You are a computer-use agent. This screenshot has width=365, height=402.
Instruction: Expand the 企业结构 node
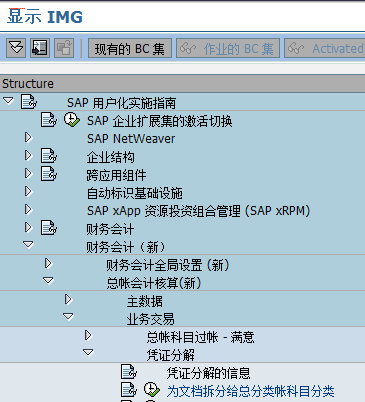(x=29, y=155)
